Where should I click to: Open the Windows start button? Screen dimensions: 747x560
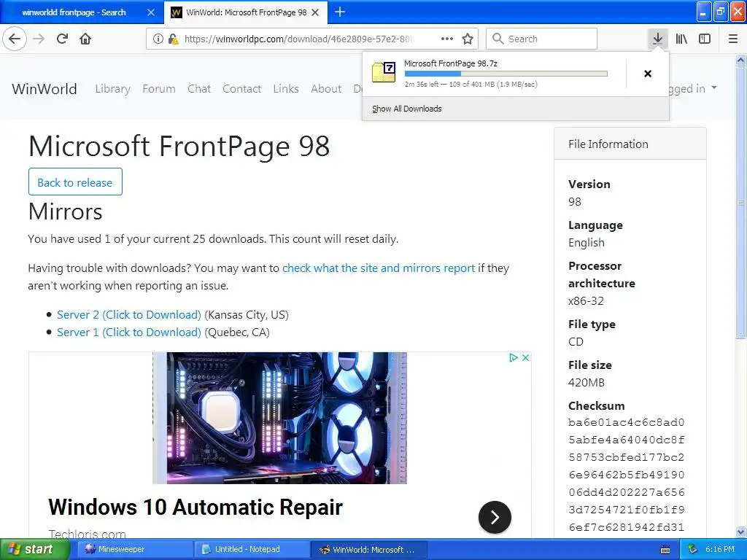coord(34,550)
